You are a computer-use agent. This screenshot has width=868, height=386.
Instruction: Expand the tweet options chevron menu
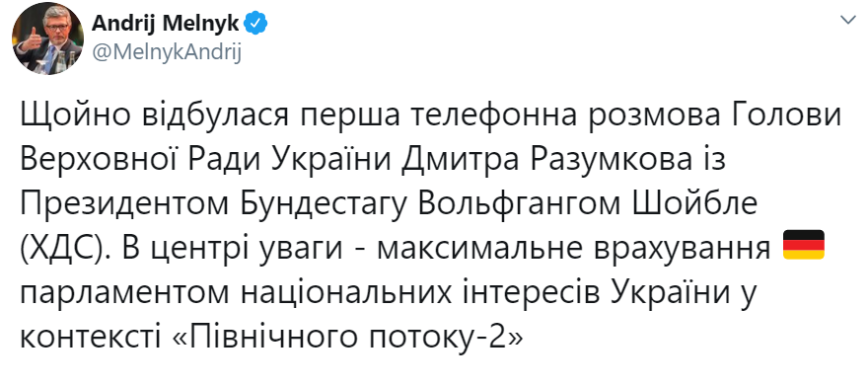tap(848, 21)
